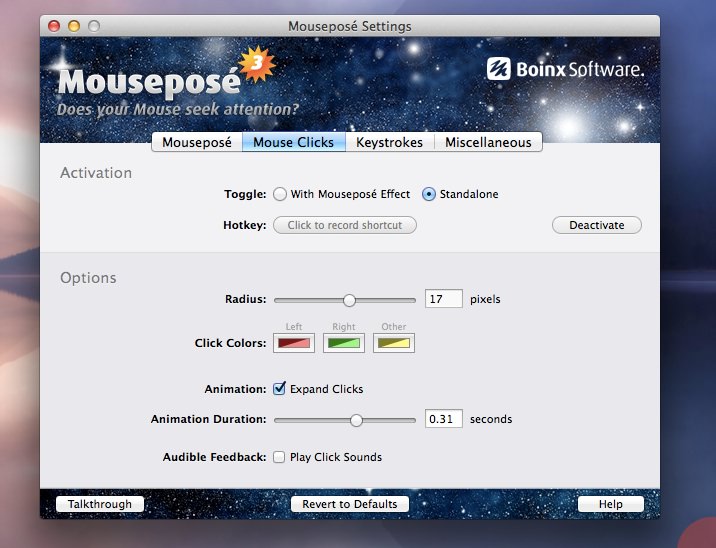The width and height of the screenshot is (716, 548).
Task: Select With Mouseposé Effect radio button
Action: (280, 194)
